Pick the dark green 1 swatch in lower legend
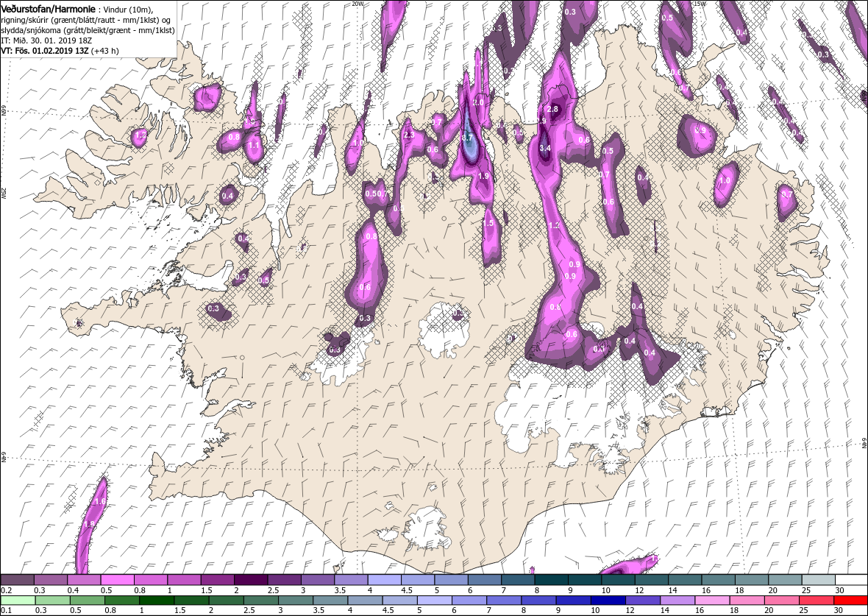 (x=157, y=601)
